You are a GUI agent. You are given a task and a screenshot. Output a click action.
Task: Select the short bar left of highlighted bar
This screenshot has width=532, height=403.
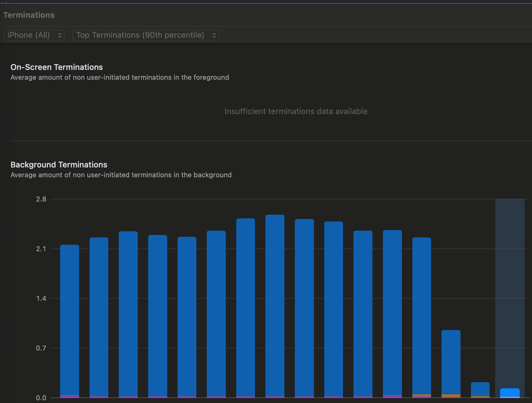(x=480, y=389)
